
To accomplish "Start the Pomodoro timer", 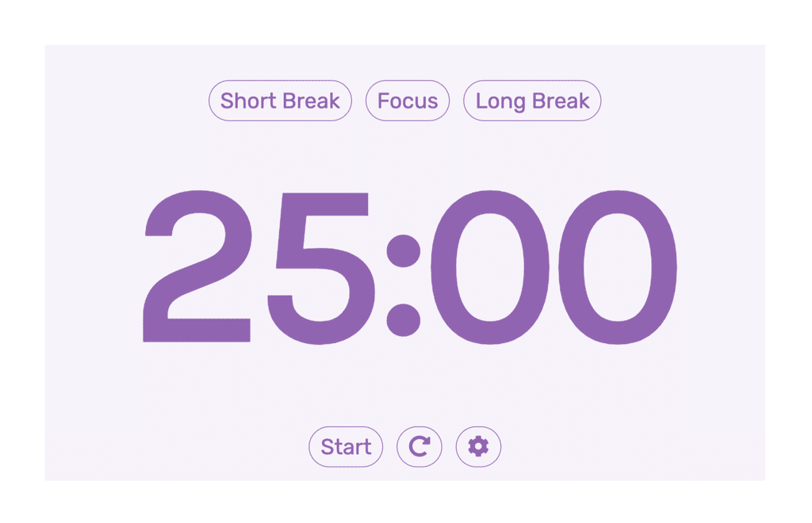I will pos(346,446).
